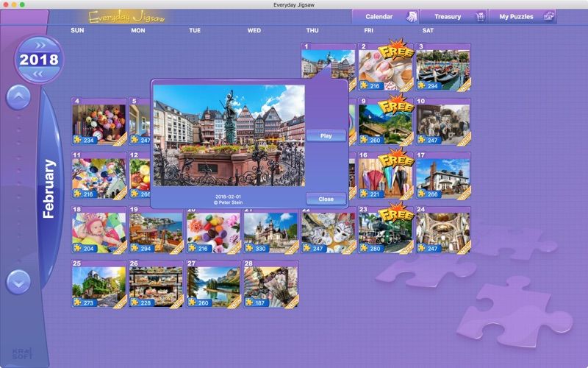Open the February 18 baby puzzle

tap(99, 230)
